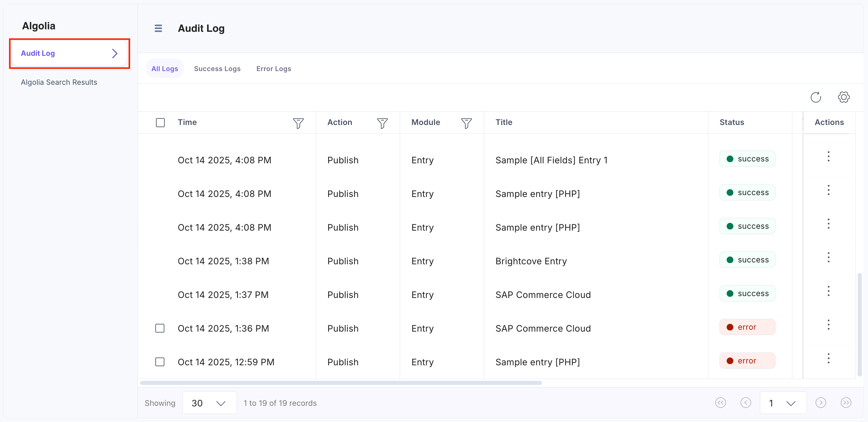The height and width of the screenshot is (422, 868).
Task: Click the refresh logs icon
Action: click(815, 98)
